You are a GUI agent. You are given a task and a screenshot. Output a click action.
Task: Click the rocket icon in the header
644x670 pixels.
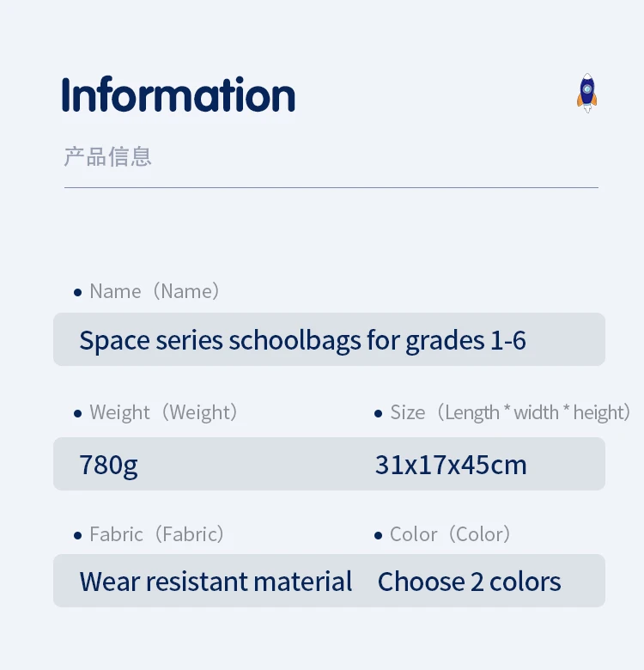[x=586, y=93]
